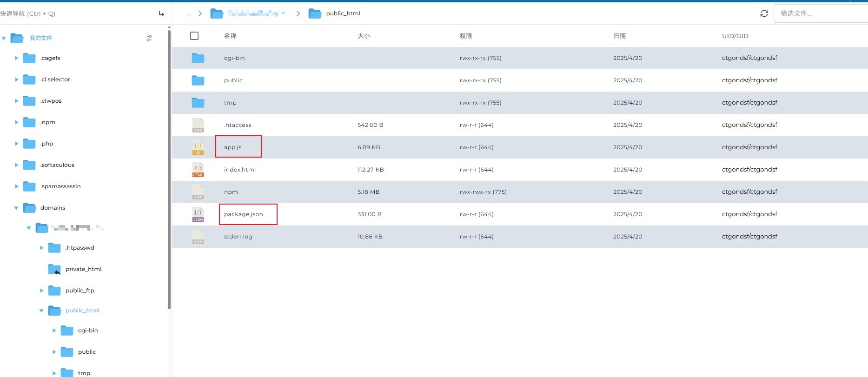Collapse the domains folder tree node
Screen dimensions: 868x377
pos(16,208)
